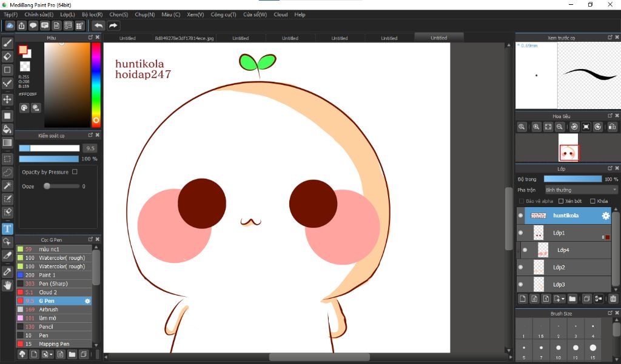Switch to the 8d849278e3df17814ece.jpg tab
This screenshot has height=364, width=621.
(x=184, y=38)
